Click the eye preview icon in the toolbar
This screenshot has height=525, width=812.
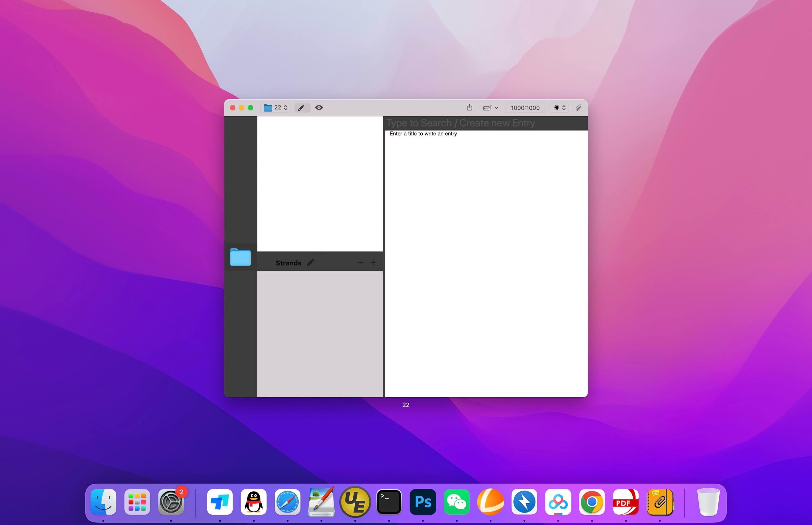319,108
